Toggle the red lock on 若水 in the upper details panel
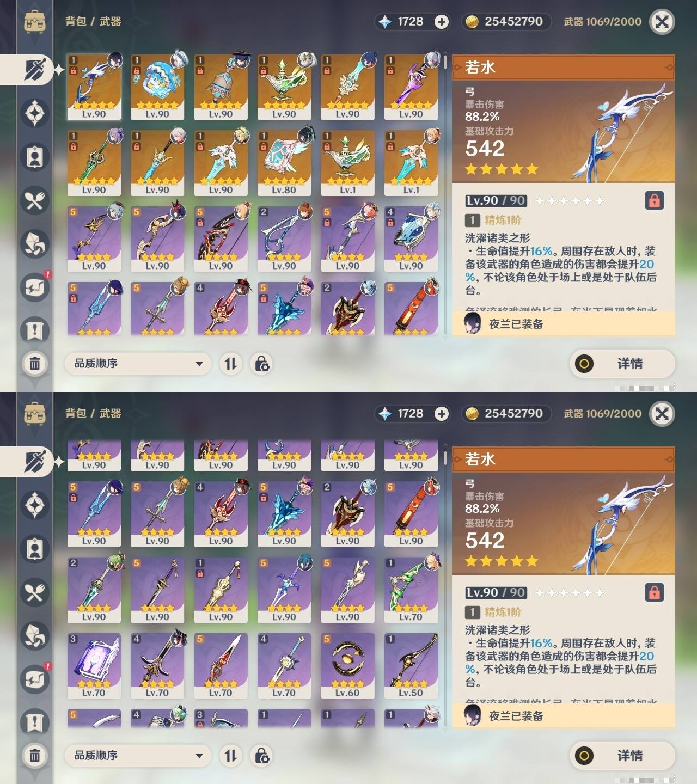 tap(655, 200)
